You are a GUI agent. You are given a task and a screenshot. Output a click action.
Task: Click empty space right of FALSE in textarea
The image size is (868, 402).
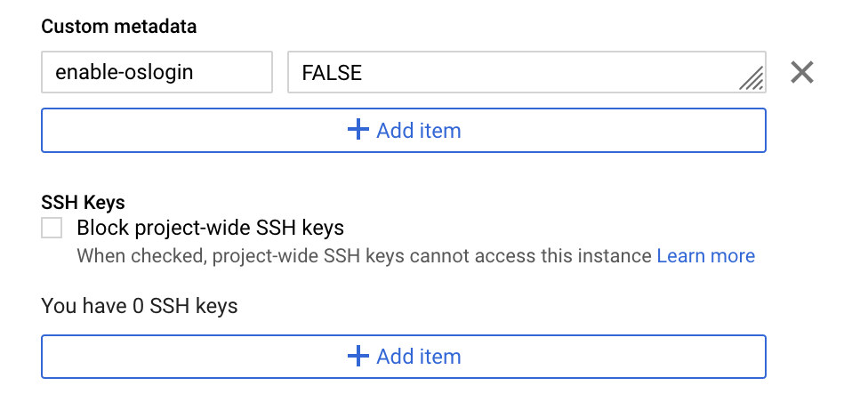(551, 73)
